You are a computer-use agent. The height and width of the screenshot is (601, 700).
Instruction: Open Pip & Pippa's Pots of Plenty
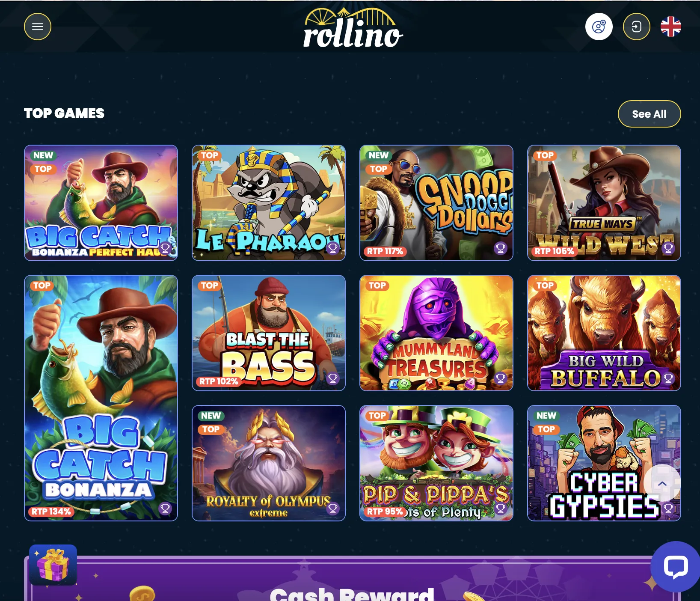(x=436, y=463)
